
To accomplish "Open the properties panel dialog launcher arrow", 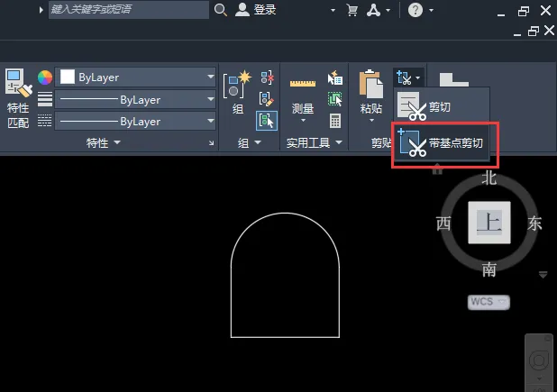I will [212, 143].
